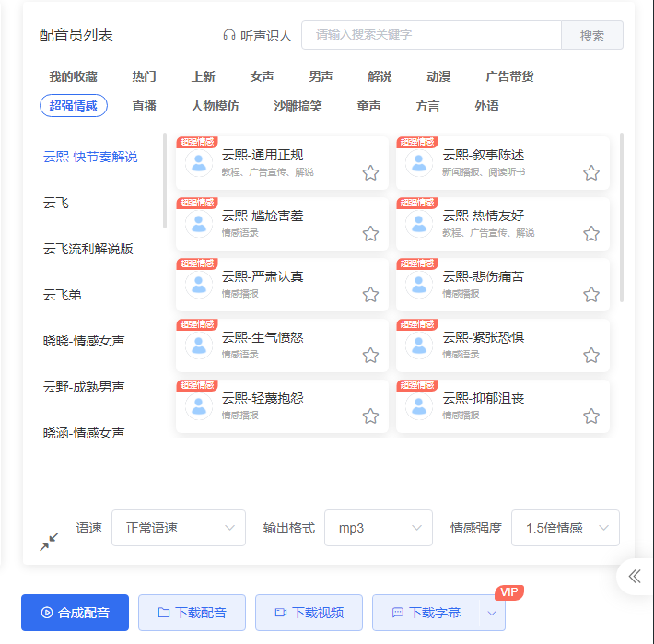Select the 人物模仿 category
The image size is (654, 644).
click(x=216, y=106)
